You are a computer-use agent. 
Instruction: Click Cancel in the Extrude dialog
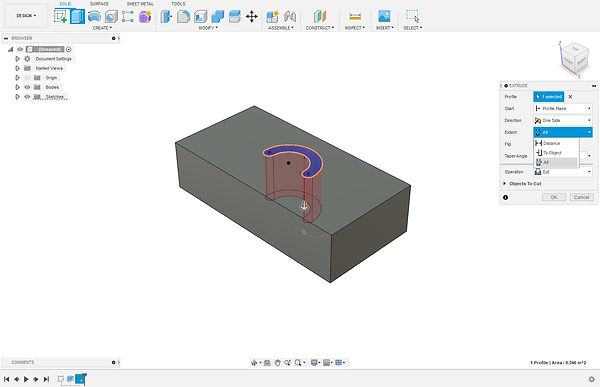[x=581, y=197]
